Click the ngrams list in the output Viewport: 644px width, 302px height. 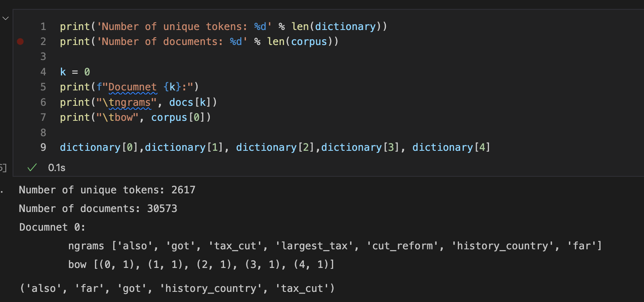pos(334,246)
